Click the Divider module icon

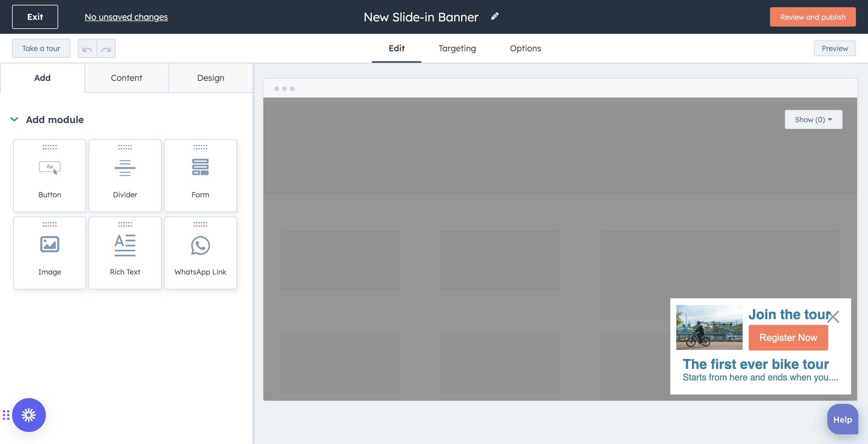pyautogui.click(x=125, y=168)
